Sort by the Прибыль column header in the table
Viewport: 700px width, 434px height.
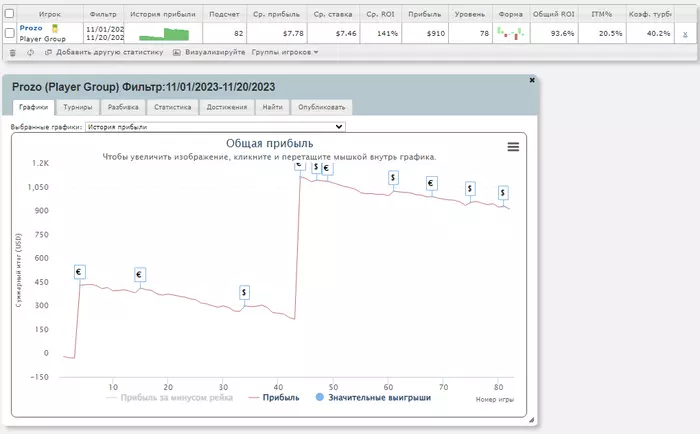[x=425, y=14]
